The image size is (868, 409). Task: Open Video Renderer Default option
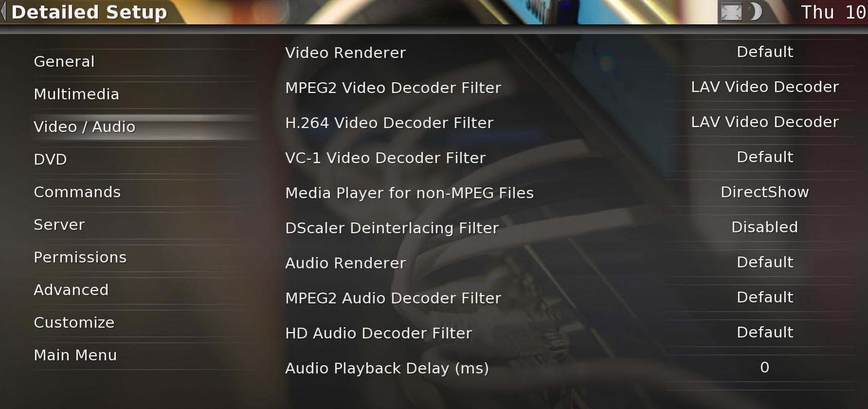(764, 52)
